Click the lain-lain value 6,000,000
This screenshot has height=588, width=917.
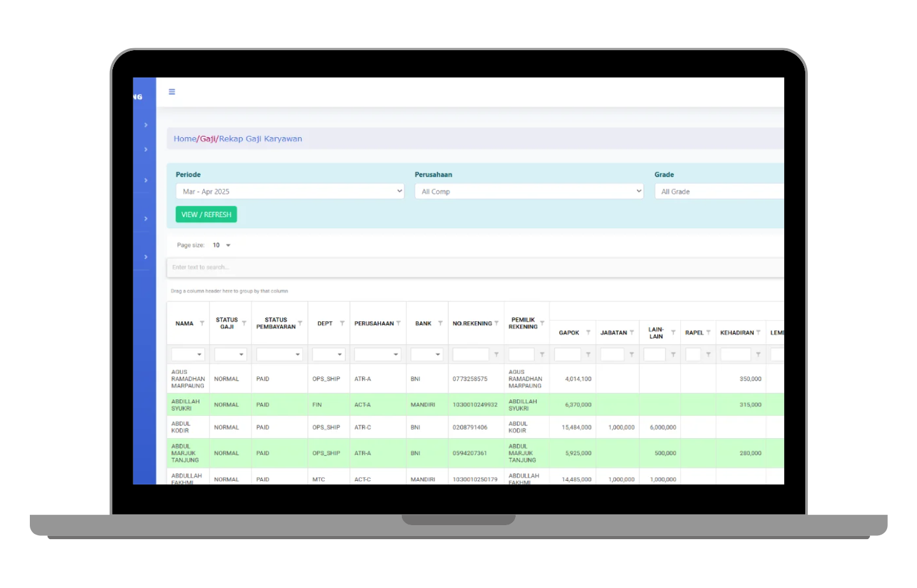(x=663, y=427)
